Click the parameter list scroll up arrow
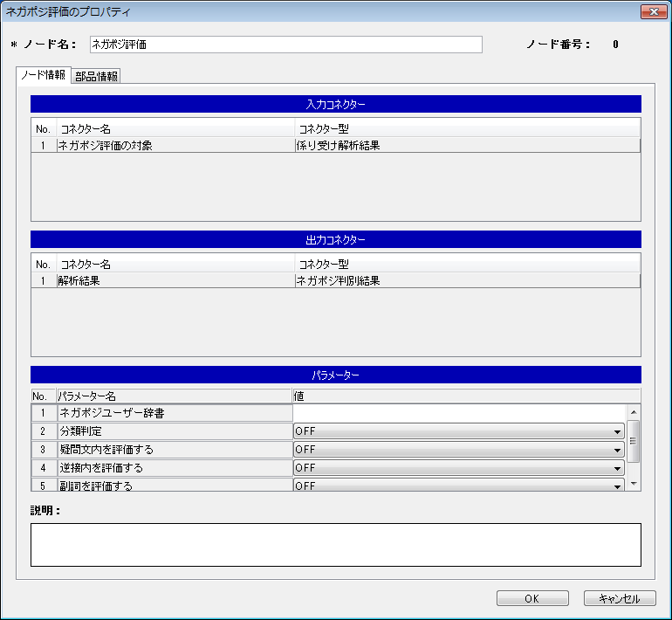672x620 pixels. [634, 412]
